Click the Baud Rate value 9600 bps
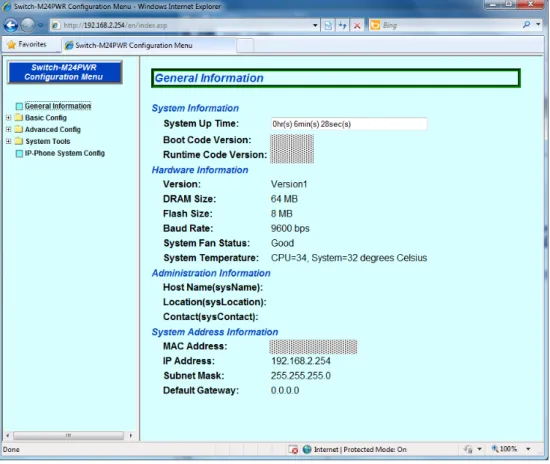550x464 pixels. tap(290, 228)
